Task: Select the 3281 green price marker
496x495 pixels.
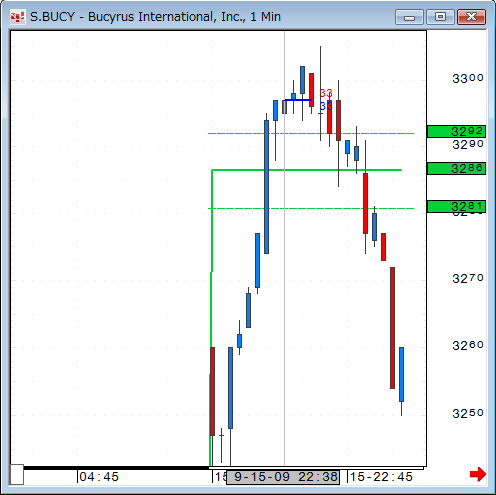Action: coord(456,207)
